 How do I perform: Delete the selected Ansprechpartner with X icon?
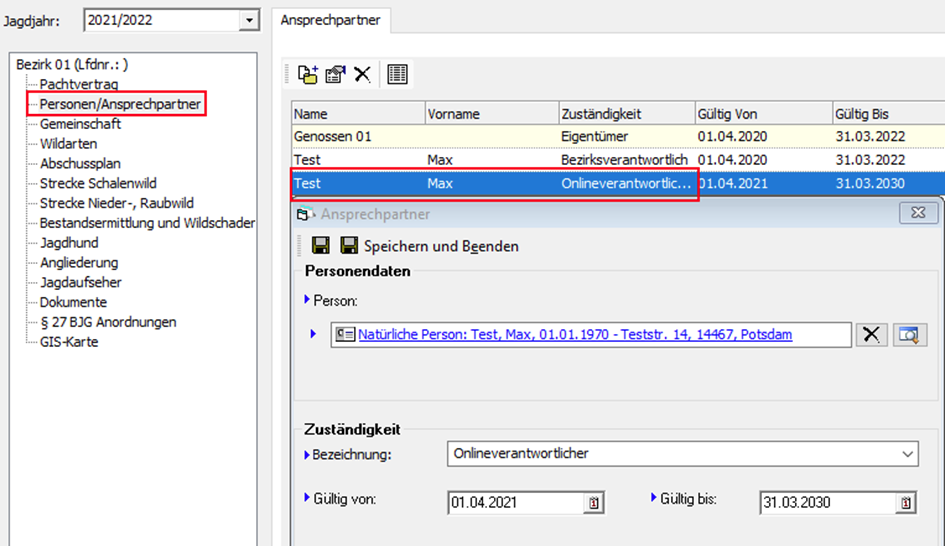(362, 74)
